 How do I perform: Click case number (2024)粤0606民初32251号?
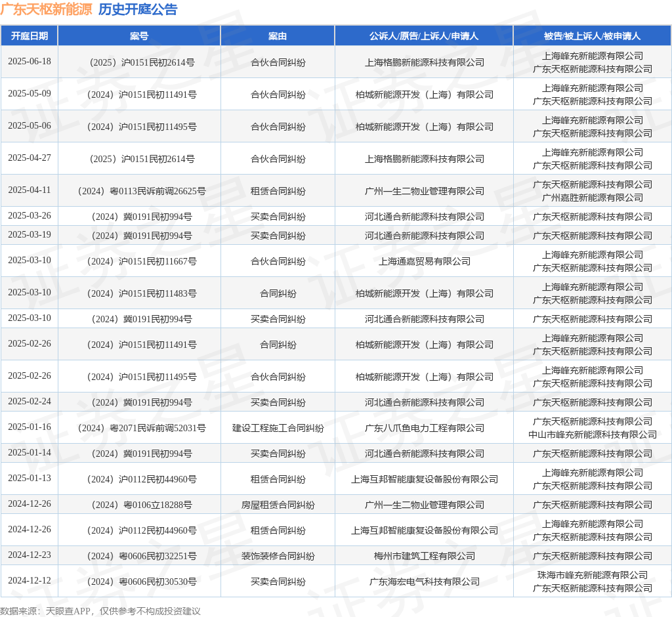[142, 556]
